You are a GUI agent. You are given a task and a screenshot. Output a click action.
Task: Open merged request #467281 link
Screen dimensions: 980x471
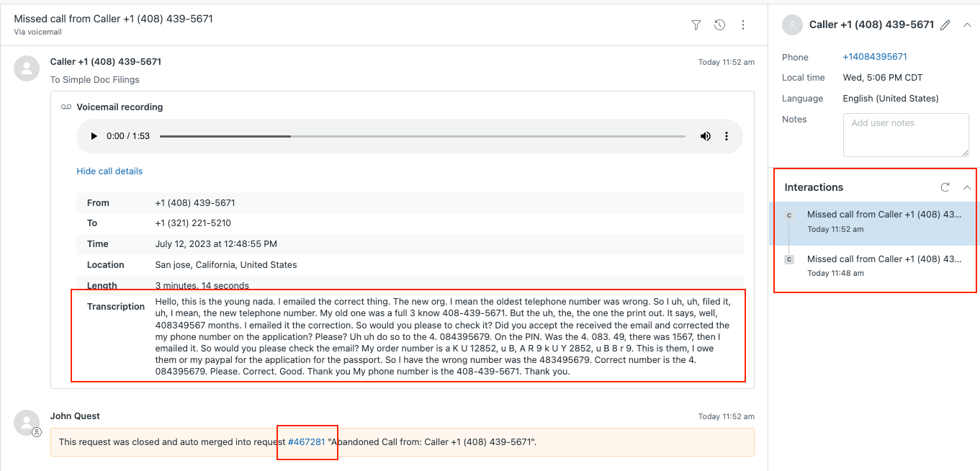click(307, 442)
